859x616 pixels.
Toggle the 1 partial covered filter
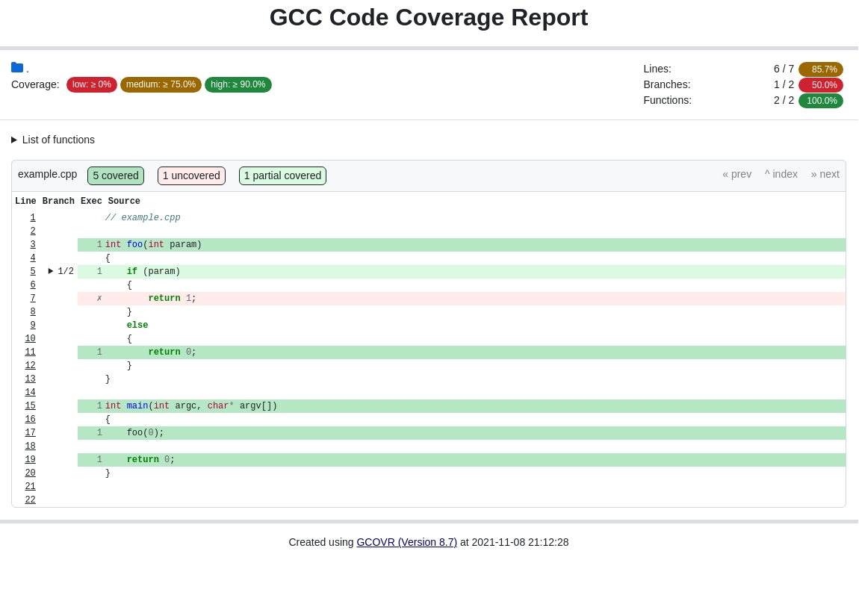pos(282,175)
